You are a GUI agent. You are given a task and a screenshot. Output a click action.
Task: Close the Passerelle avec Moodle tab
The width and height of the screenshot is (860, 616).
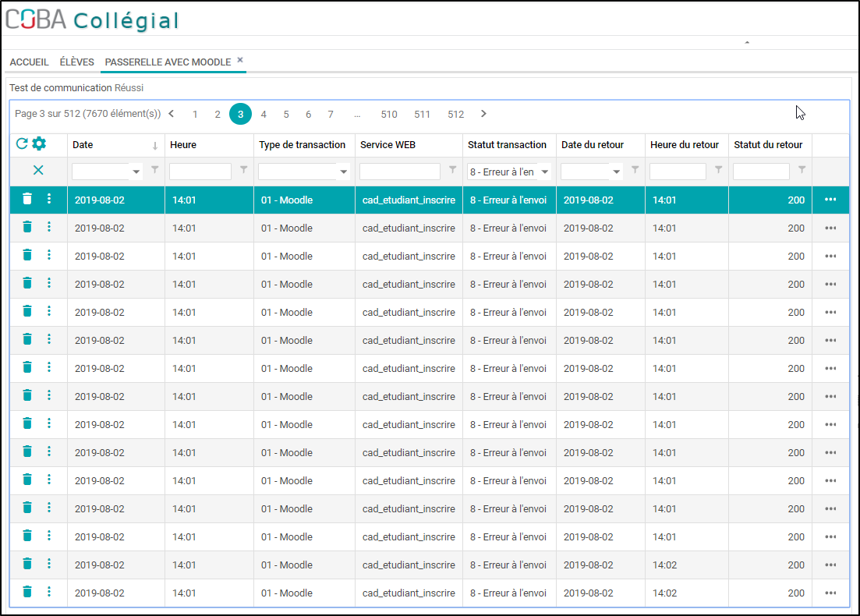click(240, 60)
